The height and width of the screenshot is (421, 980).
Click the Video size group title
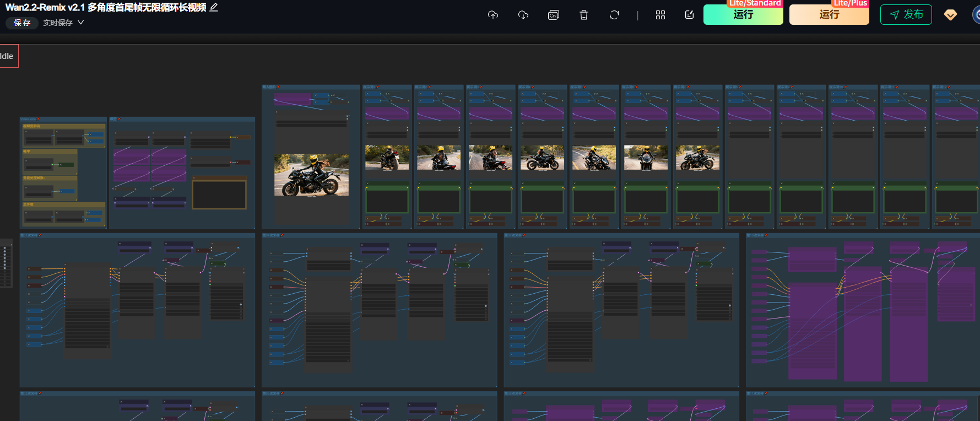coord(28,119)
